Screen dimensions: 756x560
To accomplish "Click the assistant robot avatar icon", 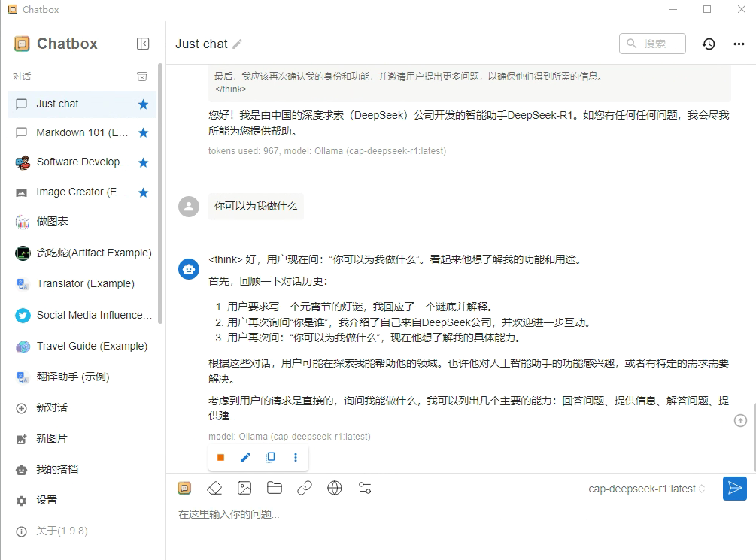I will coord(189,269).
